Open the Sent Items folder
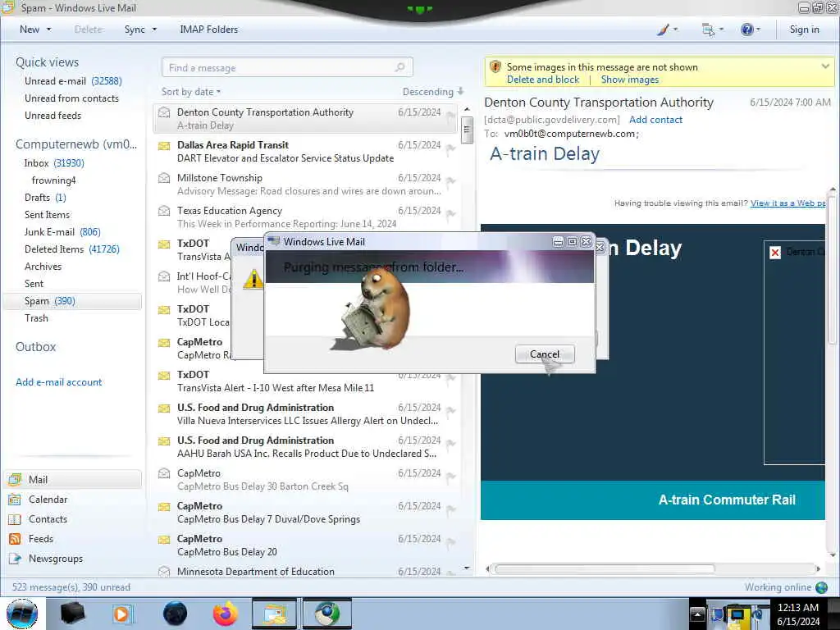 pos(47,214)
